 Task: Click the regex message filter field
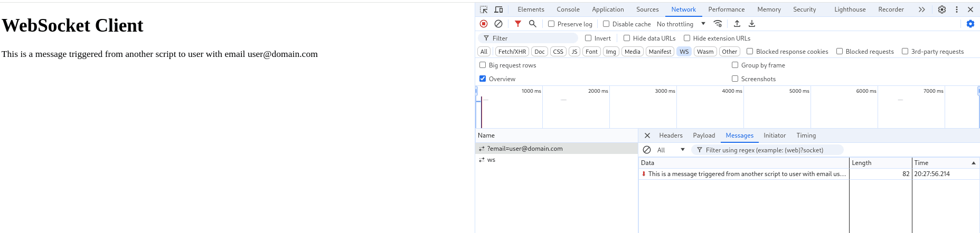[767, 150]
